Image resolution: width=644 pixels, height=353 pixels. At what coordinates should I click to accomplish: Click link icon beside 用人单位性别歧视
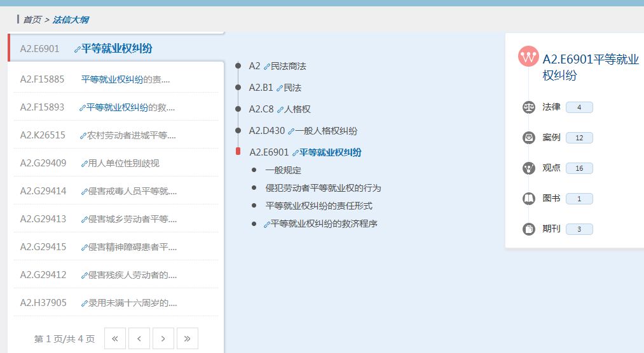85,164
